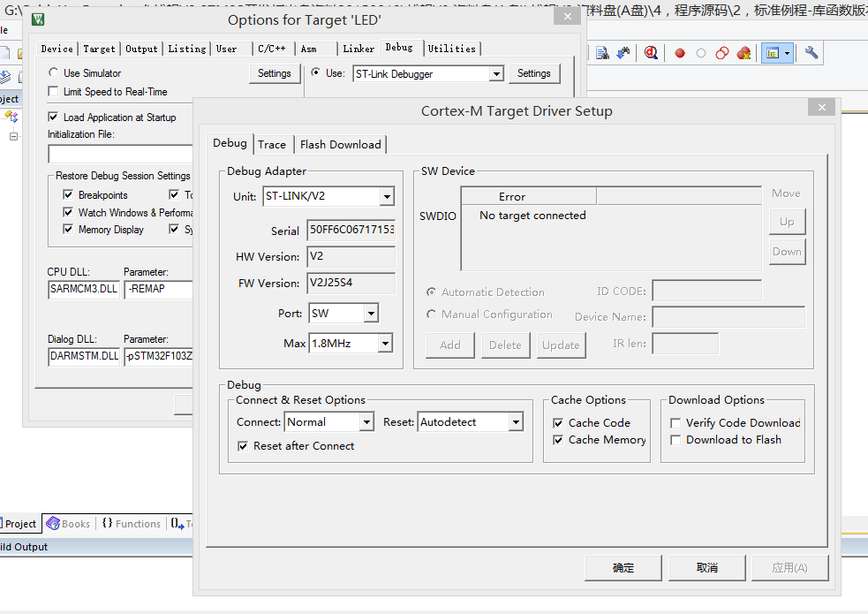The width and height of the screenshot is (868, 614).
Task: Toggle the Memory Display checkbox
Action: point(68,229)
